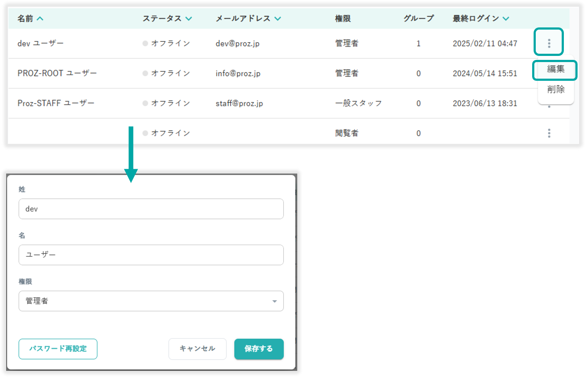588x377 pixels.
Task: Open the three-dot menu for dev ユーザー
Action: [549, 43]
